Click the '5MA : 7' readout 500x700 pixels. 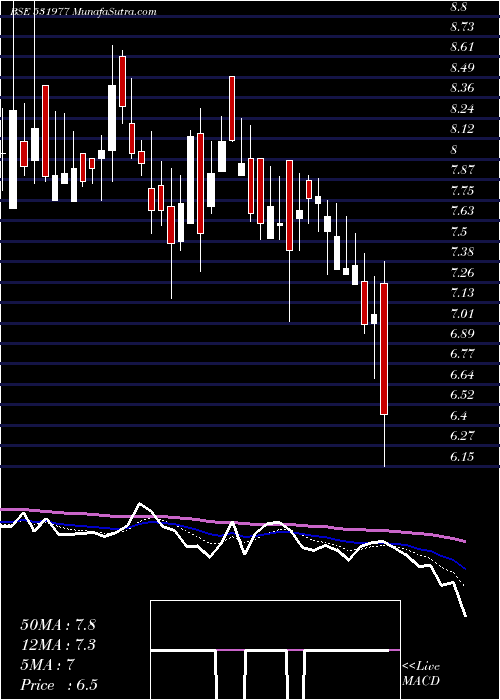50,666
